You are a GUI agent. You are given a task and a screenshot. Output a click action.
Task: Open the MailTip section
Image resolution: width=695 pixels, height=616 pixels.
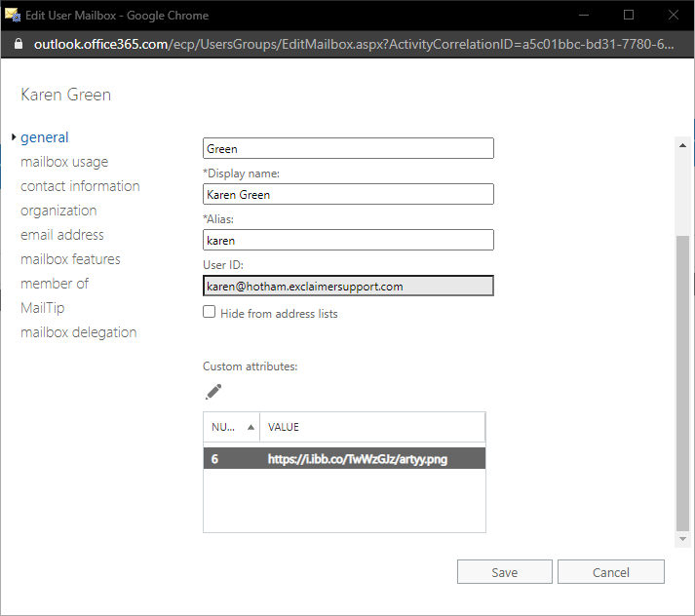pos(42,308)
